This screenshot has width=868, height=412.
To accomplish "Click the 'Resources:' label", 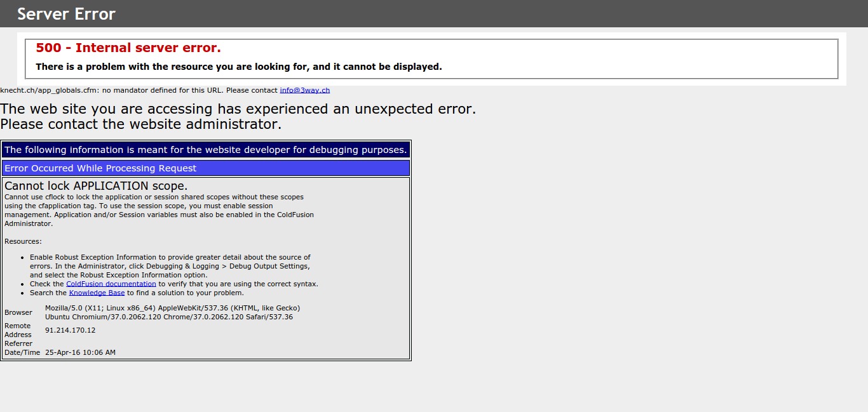I will click(23, 241).
